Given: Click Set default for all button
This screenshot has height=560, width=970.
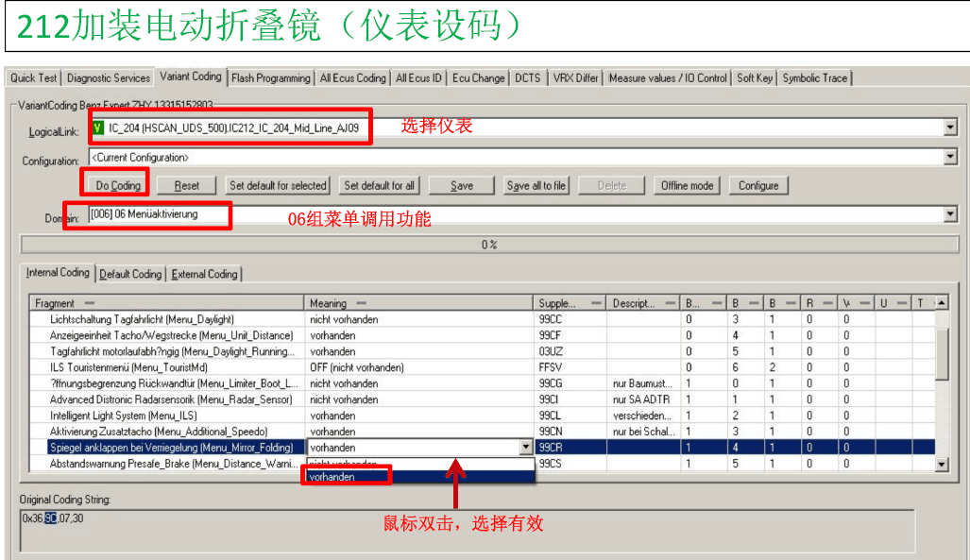Looking at the screenshot, I should (x=379, y=186).
